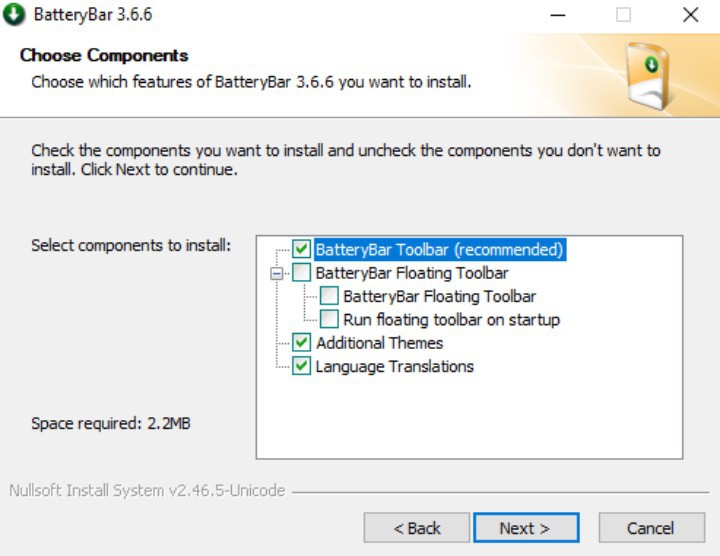Select the BatteryBar Toolbar (recommended) label

[x=439, y=249]
